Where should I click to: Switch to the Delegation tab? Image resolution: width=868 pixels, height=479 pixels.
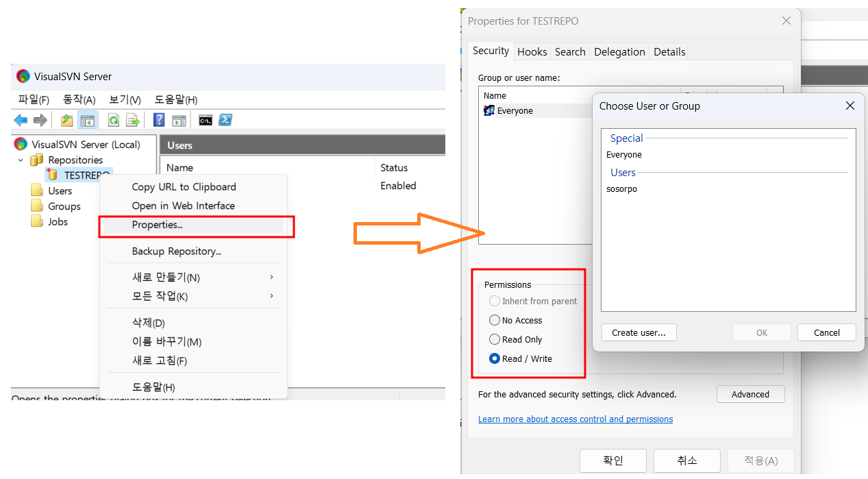tap(619, 51)
